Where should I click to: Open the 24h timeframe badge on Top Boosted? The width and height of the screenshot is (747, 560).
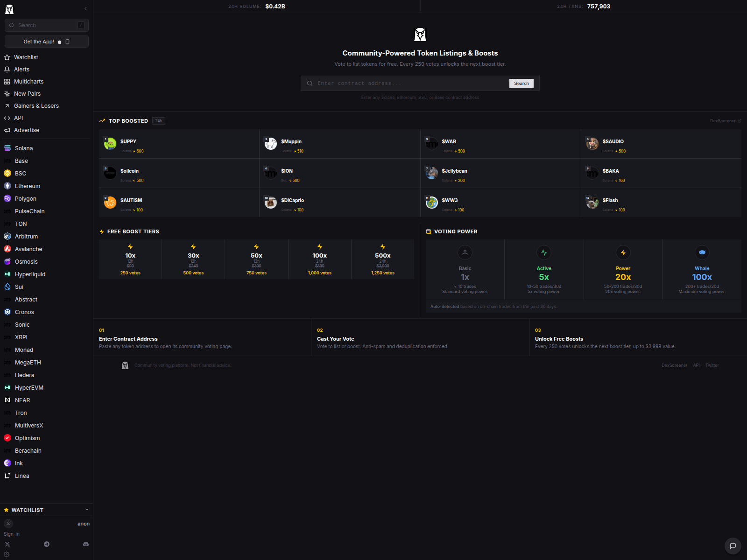(x=158, y=120)
